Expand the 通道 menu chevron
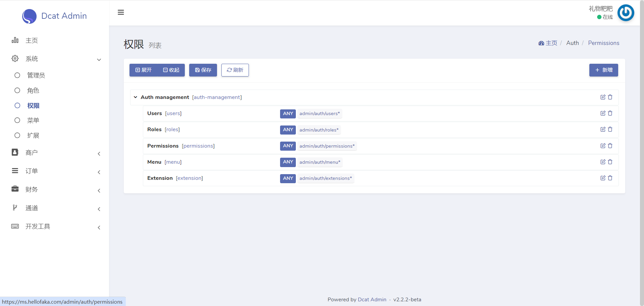 [99, 209]
